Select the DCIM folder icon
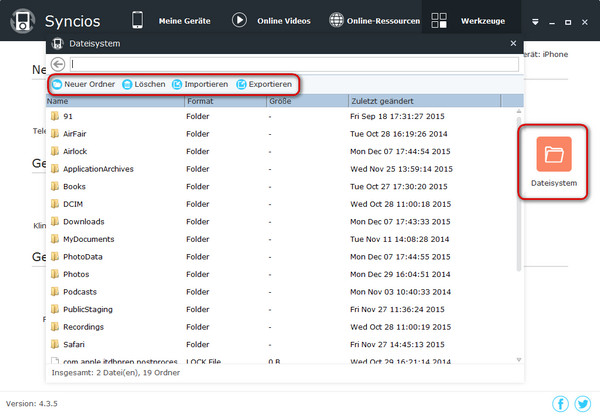This screenshot has height=417, width=600. (55, 204)
